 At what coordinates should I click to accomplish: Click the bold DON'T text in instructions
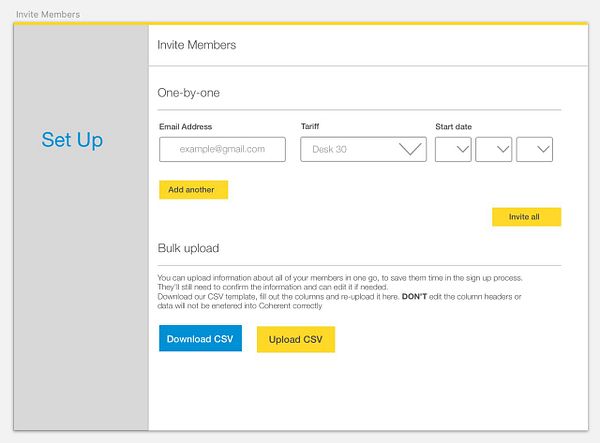[414, 296]
